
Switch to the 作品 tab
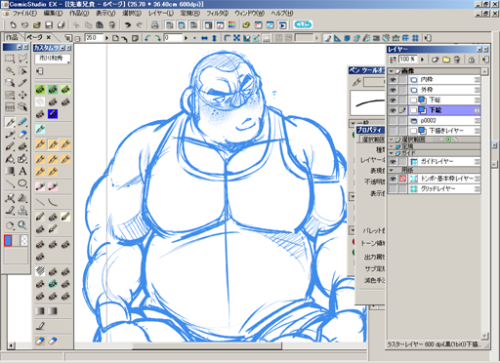[x=12, y=37]
